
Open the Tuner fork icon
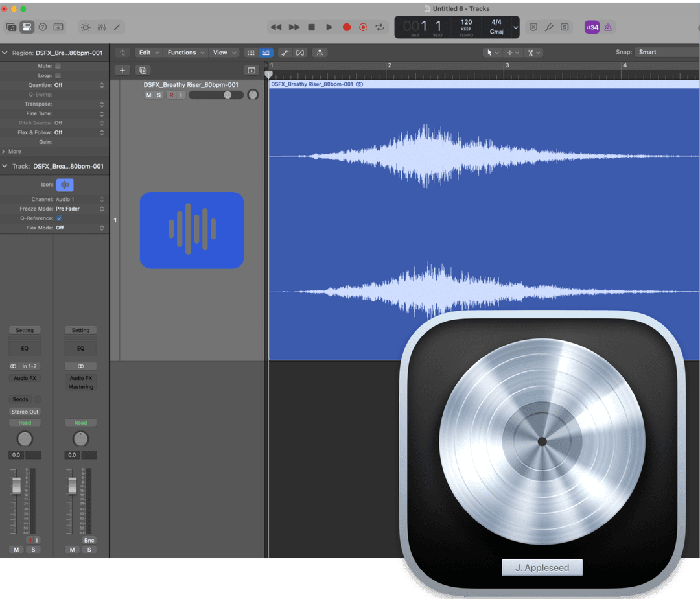(x=549, y=27)
